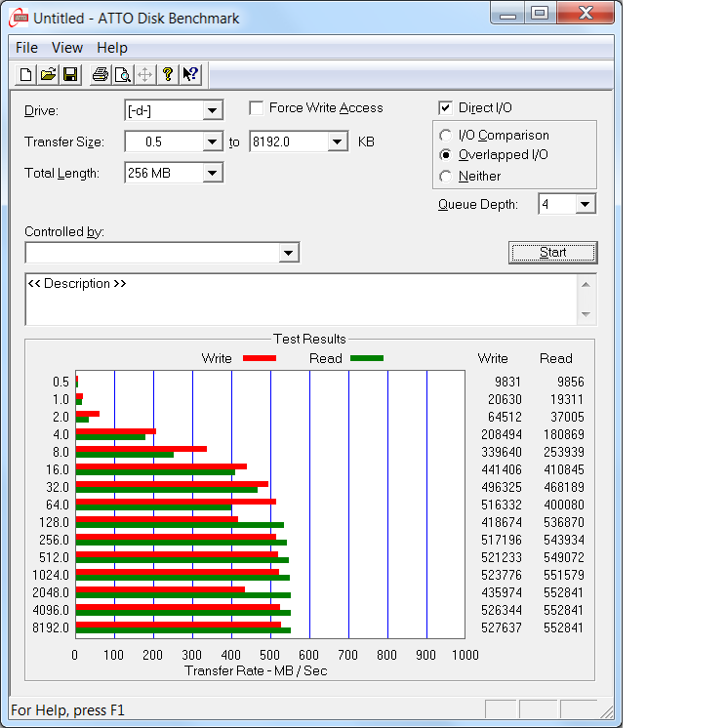728x728 pixels.
Task: Click the Start benchmark button
Action: click(x=553, y=253)
